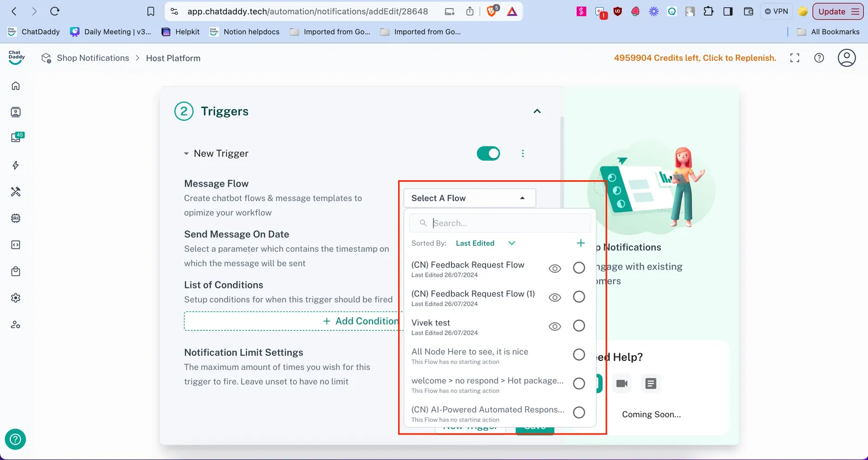Viewport: 868px width, 460px height.
Task: Select (CN) Feedback Request Flow radio button
Action: pyautogui.click(x=579, y=268)
